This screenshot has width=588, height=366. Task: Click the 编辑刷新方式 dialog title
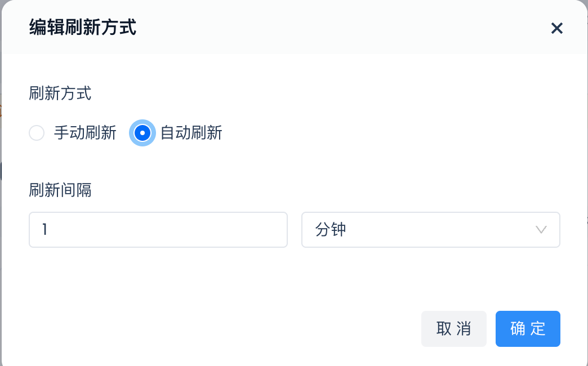click(83, 27)
